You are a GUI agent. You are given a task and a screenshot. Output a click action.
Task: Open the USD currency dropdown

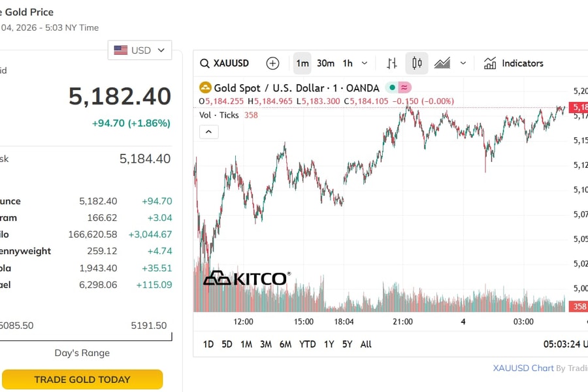coord(140,50)
